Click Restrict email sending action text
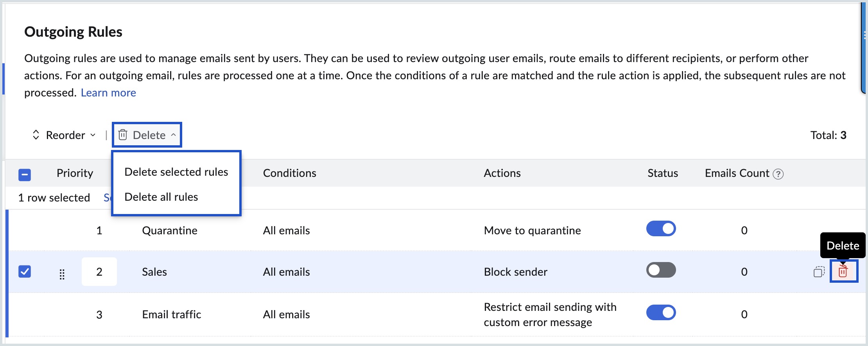This screenshot has width=868, height=346. [x=550, y=314]
